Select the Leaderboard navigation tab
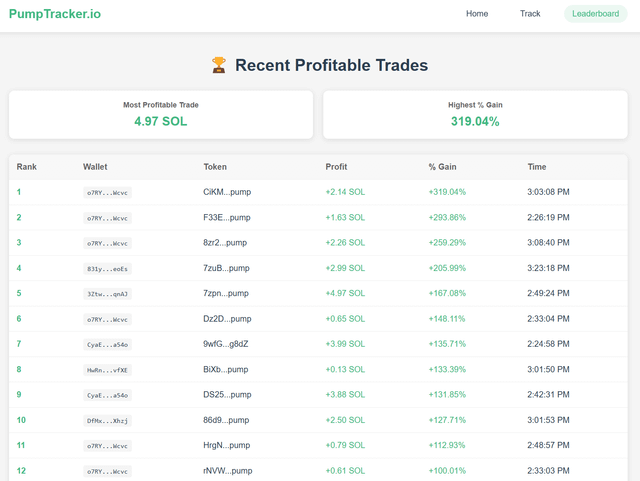Image resolution: width=640 pixels, height=481 pixels. 595,14
